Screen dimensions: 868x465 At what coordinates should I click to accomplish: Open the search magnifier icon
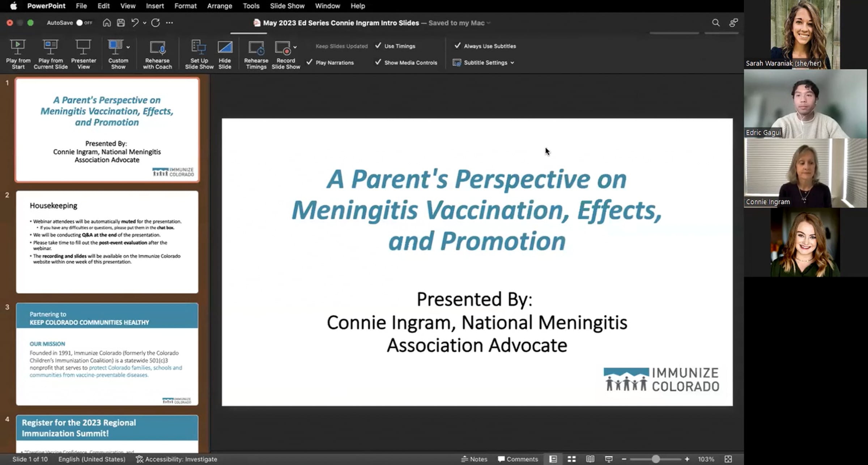(715, 23)
